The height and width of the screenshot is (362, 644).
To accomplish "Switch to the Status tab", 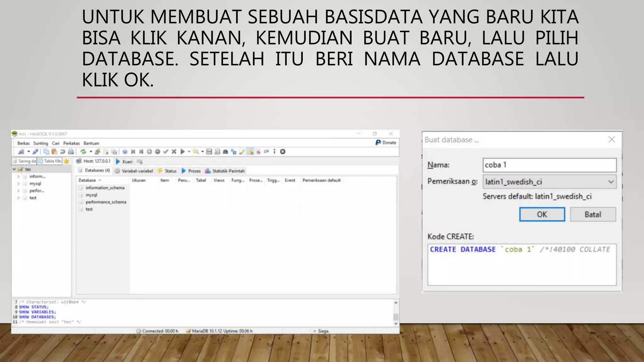I will [167, 171].
